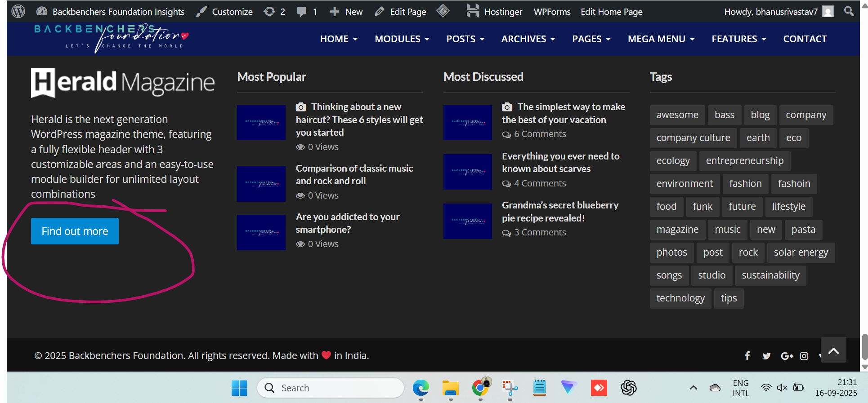The image size is (868, 403).
Task: Click the 6 Comments link
Action: (534, 134)
